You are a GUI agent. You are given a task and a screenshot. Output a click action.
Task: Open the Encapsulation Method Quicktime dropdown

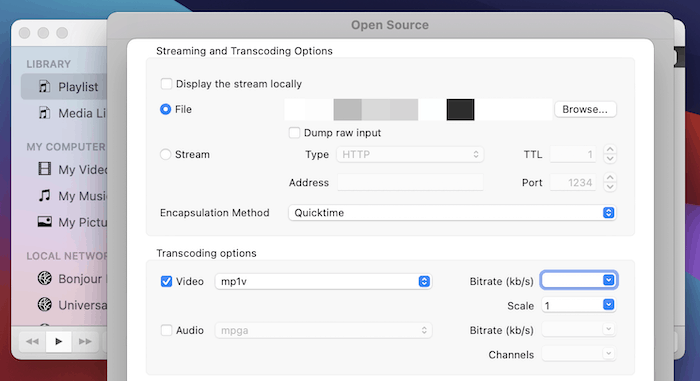452,213
